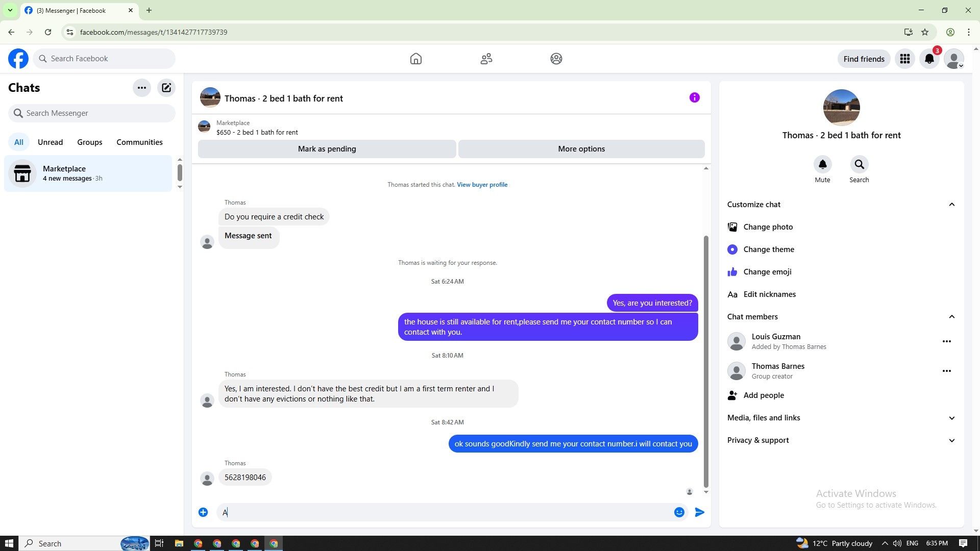Click the Change photo option
Screen dimensions: 980x551
point(841,227)
